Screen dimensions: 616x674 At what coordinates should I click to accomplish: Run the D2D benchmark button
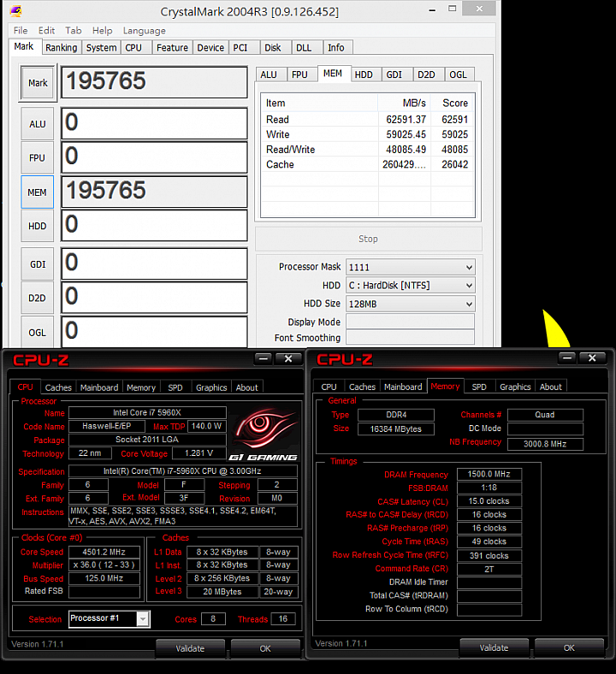(38, 299)
